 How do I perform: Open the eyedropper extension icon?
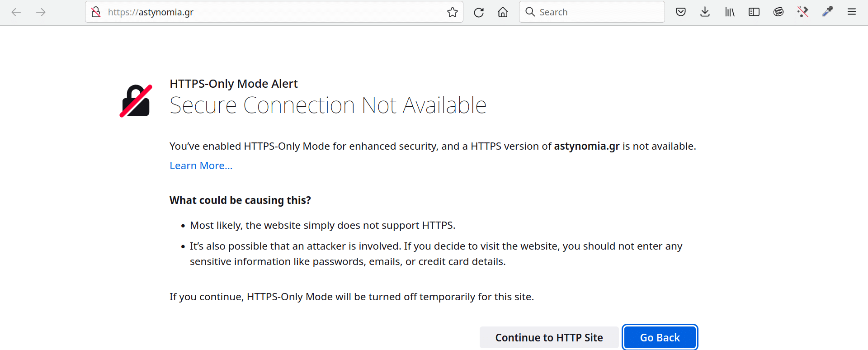point(827,12)
